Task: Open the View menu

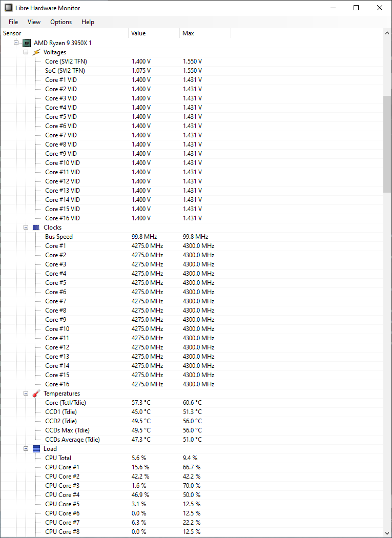Action: point(34,22)
